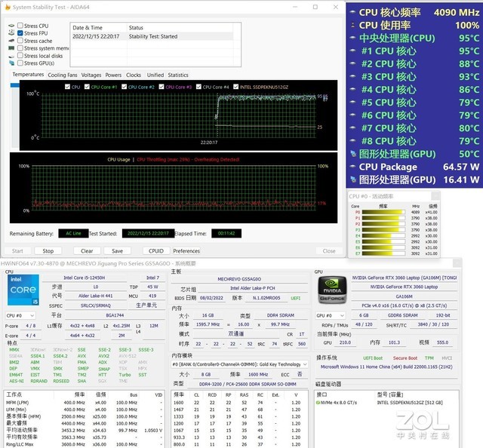The image size is (483, 448).
Task: Click the Save button
Action: click(118, 251)
